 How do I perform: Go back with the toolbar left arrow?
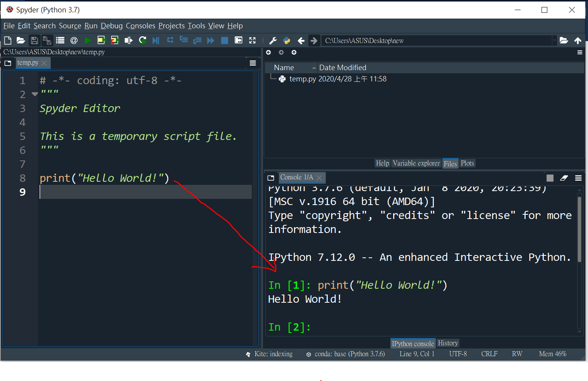[301, 41]
